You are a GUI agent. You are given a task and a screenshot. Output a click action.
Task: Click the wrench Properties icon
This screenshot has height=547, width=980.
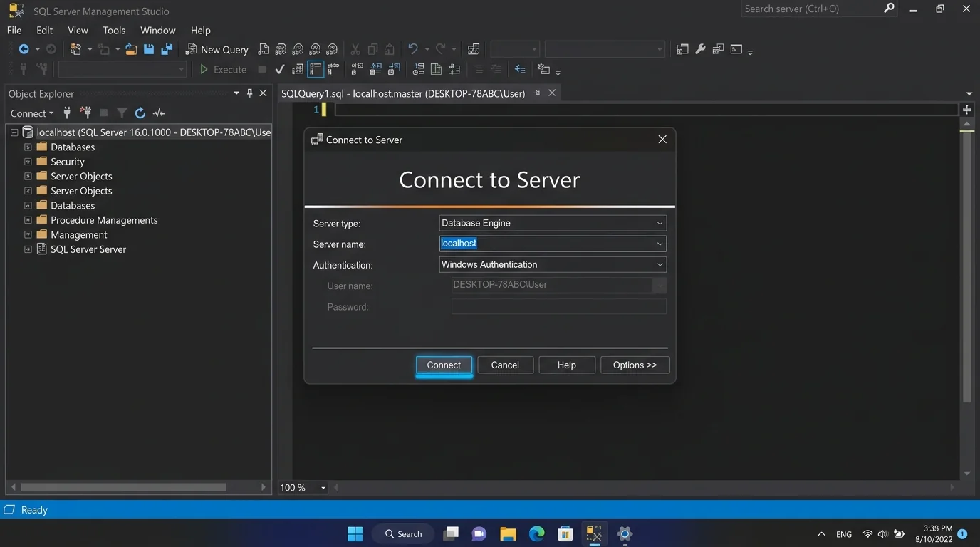click(x=700, y=49)
